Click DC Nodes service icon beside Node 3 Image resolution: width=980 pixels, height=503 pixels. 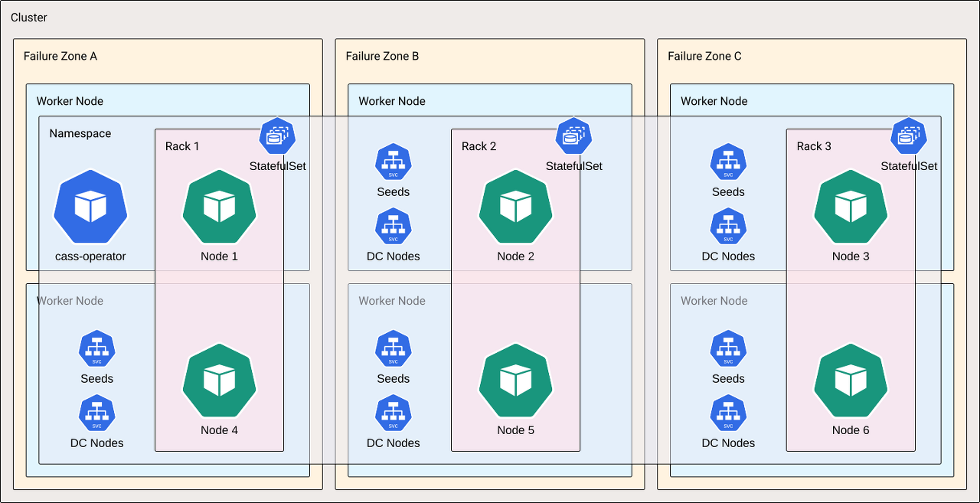(728, 226)
